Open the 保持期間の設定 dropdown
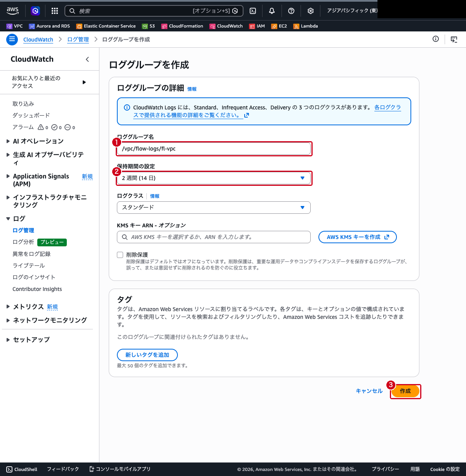466x476 pixels. (214, 178)
